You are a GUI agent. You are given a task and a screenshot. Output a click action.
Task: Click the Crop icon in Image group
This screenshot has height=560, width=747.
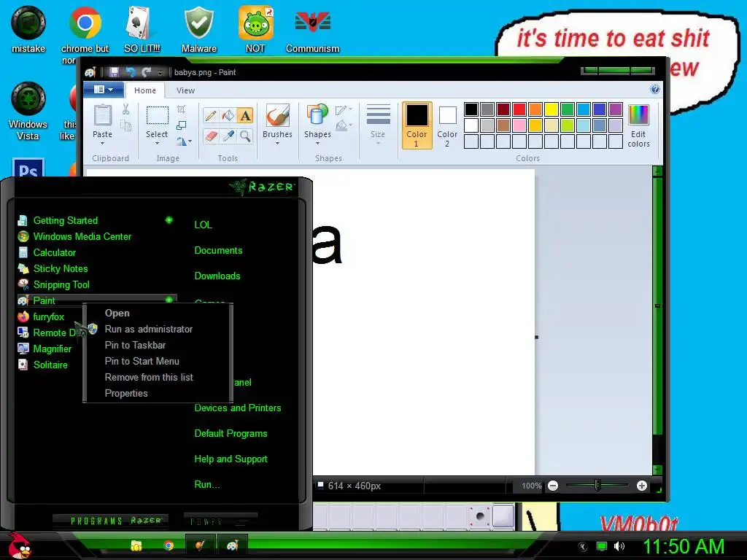181,109
